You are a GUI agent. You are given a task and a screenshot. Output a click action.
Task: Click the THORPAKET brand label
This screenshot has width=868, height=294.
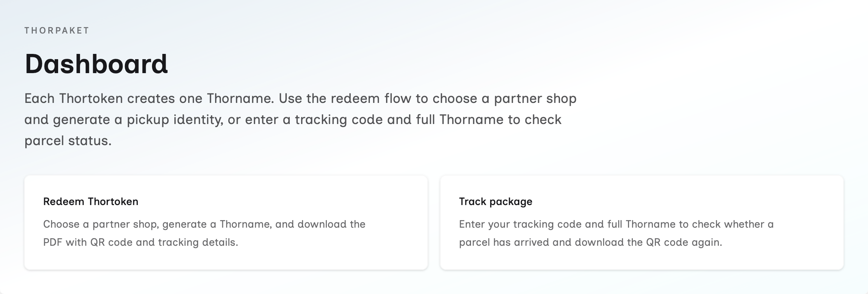click(x=57, y=31)
